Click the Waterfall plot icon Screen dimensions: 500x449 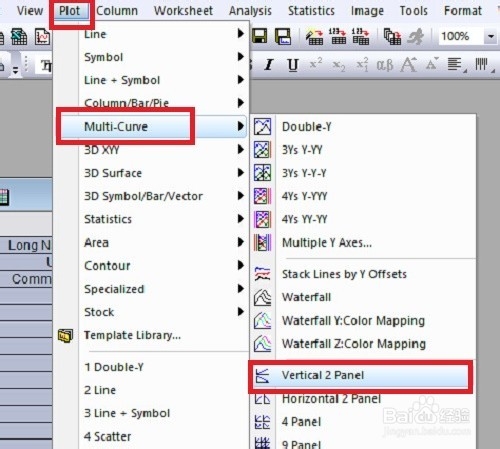(262, 297)
